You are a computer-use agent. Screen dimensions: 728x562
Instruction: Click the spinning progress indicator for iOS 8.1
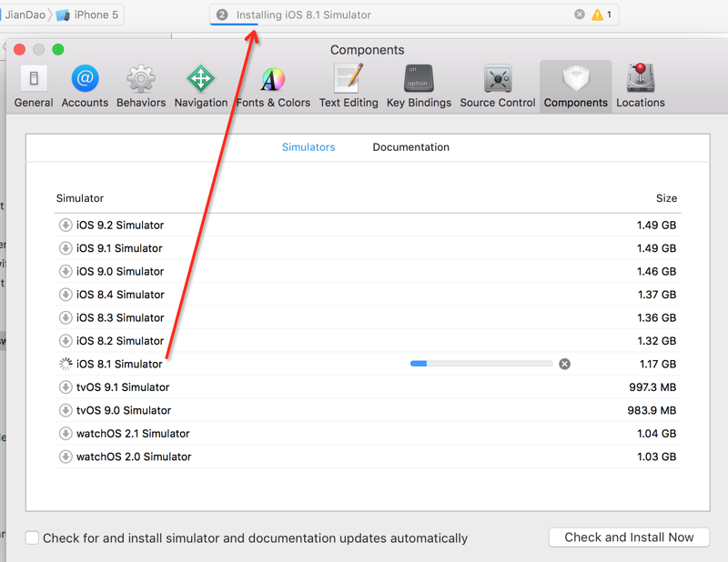[66, 364]
